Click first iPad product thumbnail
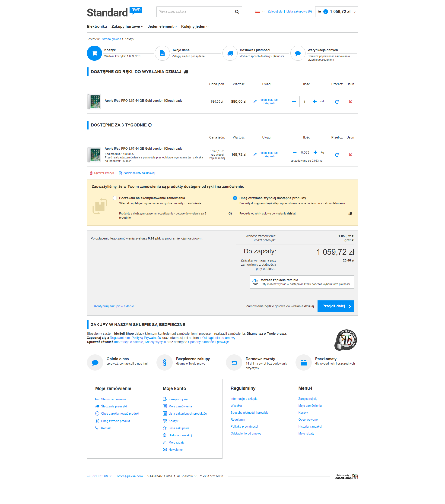This screenshot has width=445, height=504. [94, 102]
